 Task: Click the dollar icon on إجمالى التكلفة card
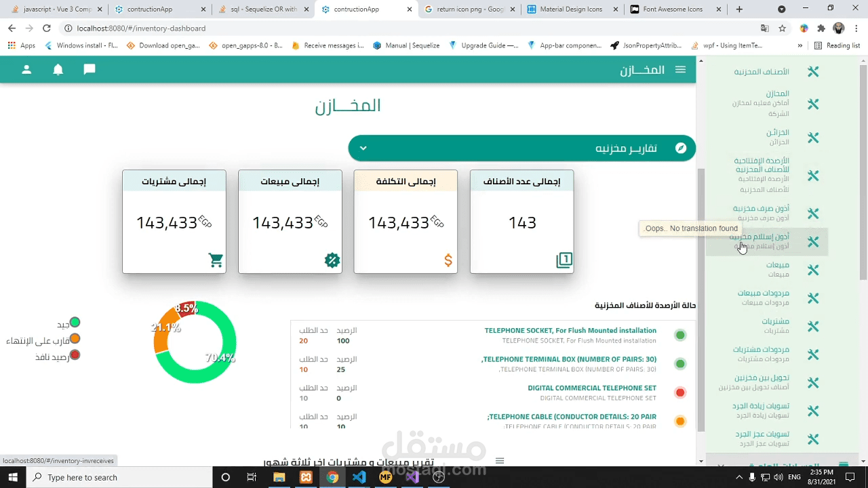tap(448, 260)
